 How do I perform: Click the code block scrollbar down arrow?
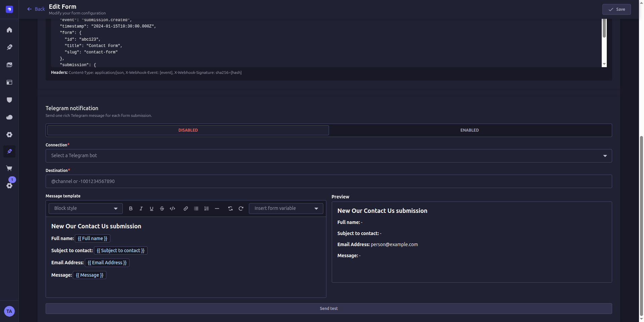click(604, 64)
